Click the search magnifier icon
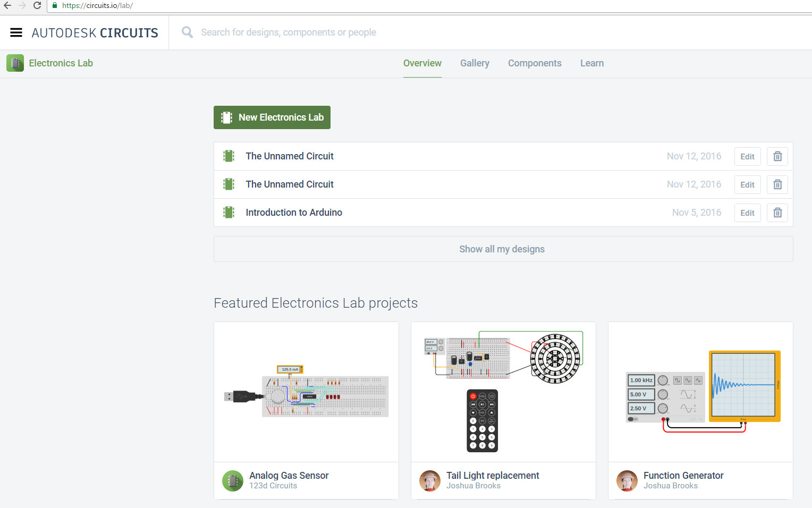 tap(187, 32)
